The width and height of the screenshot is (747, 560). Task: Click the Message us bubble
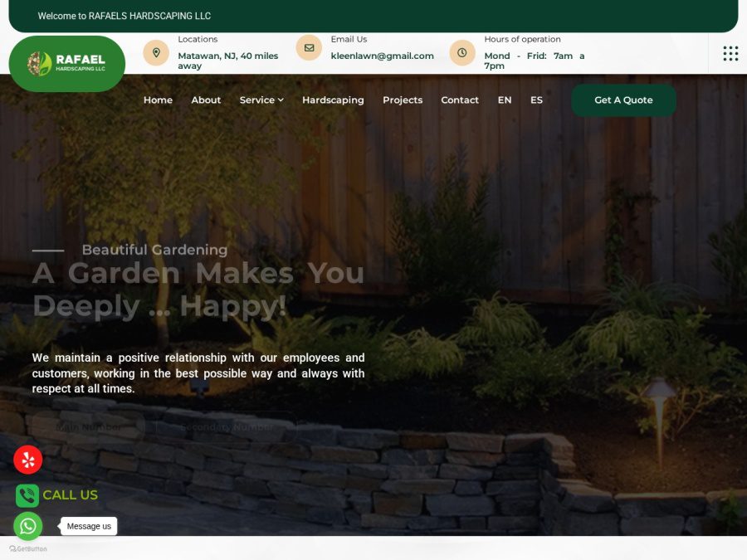88,526
